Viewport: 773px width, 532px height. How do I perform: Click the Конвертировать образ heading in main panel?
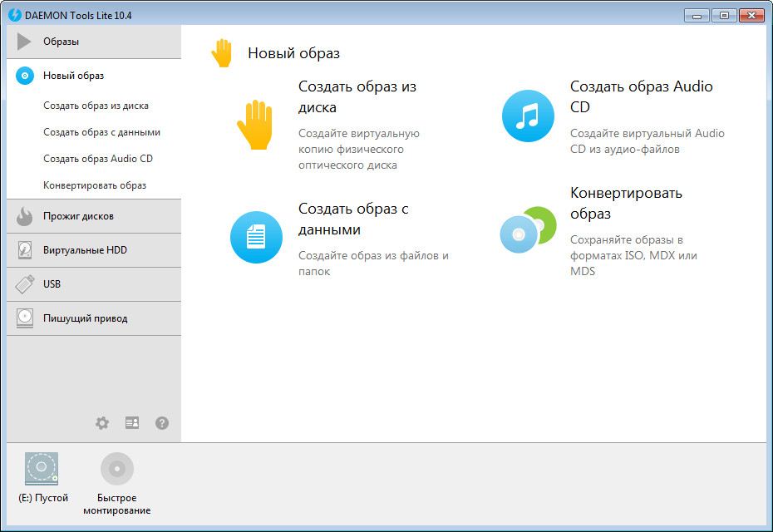click(x=626, y=203)
